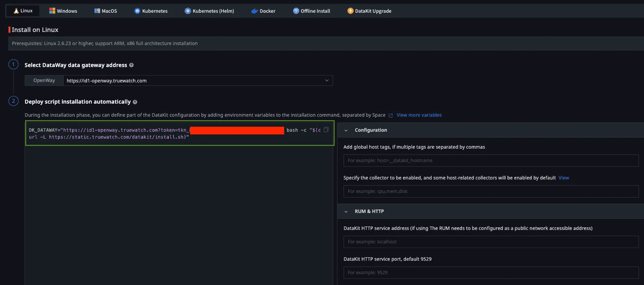Click help icon beside DataWay gateway address
Viewport: 644px width, 285px height.
coord(131,65)
